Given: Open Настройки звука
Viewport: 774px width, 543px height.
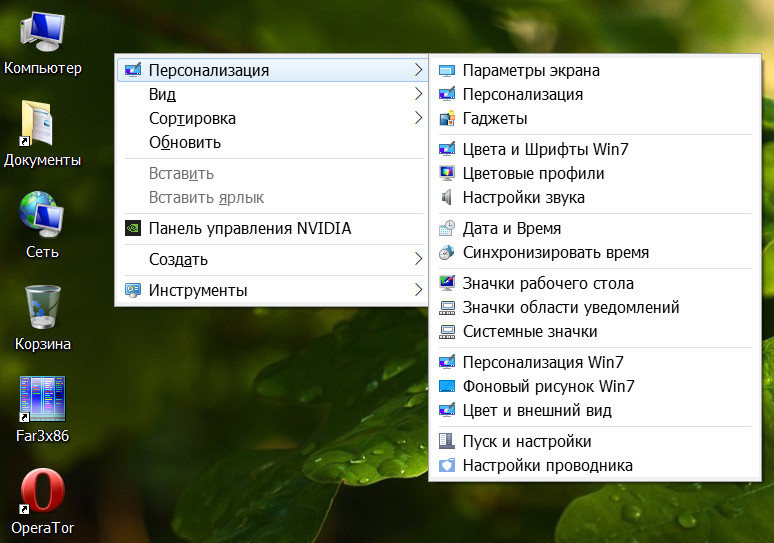Looking at the screenshot, I should pos(595,197).
